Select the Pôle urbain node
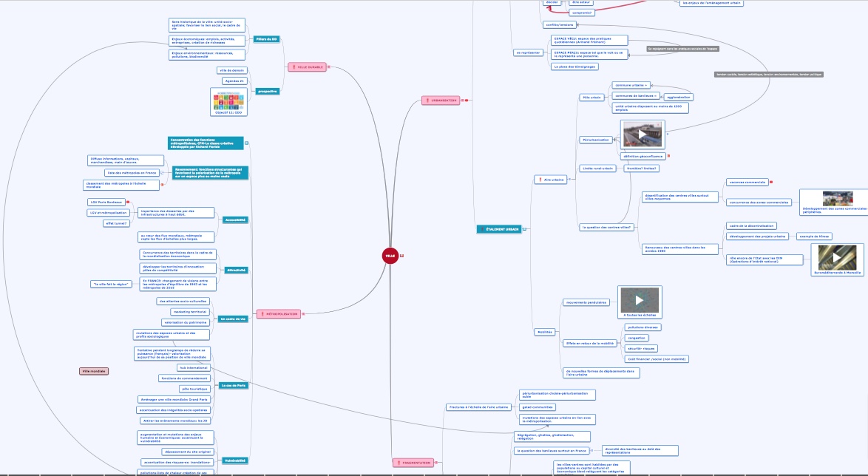868x476 pixels. pos(591,98)
